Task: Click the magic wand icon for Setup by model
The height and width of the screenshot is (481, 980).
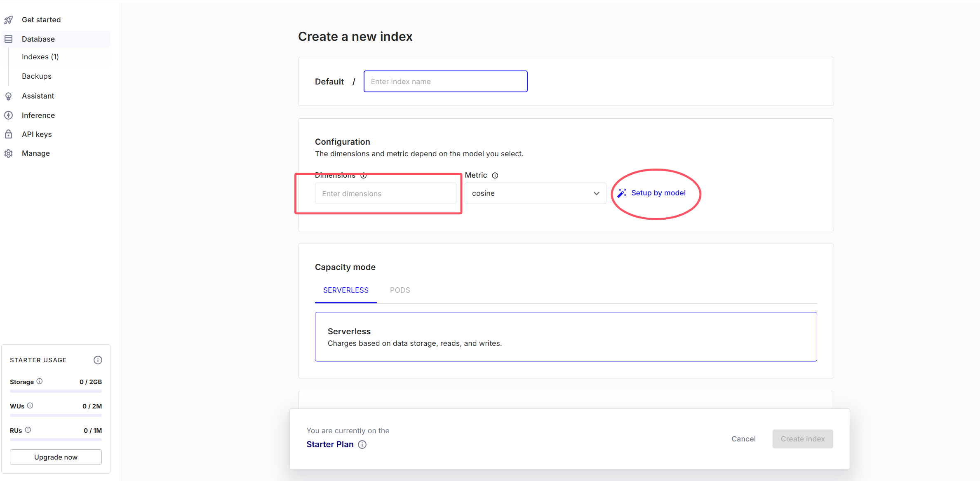Action: tap(622, 193)
